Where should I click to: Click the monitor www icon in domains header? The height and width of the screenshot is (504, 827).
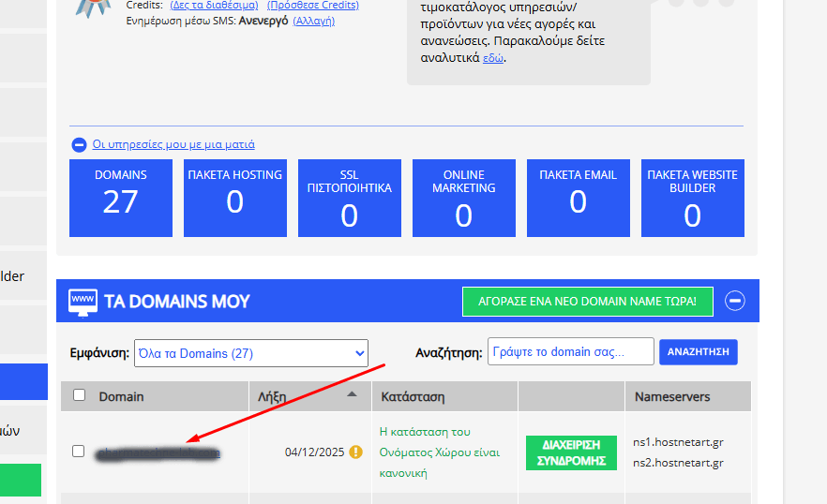[83, 302]
